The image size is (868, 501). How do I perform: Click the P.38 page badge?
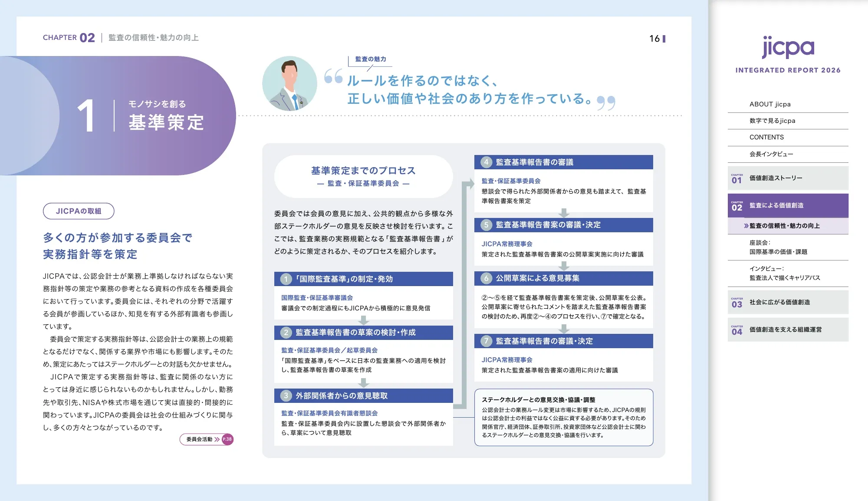click(227, 439)
